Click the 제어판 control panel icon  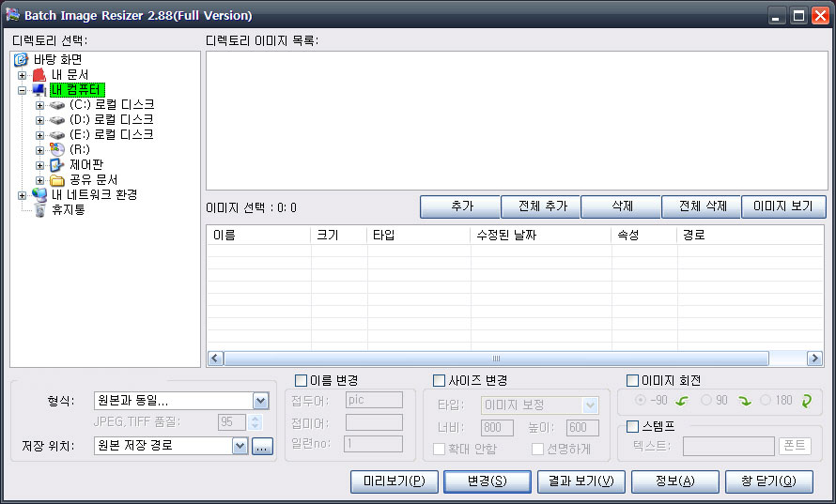point(57,164)
